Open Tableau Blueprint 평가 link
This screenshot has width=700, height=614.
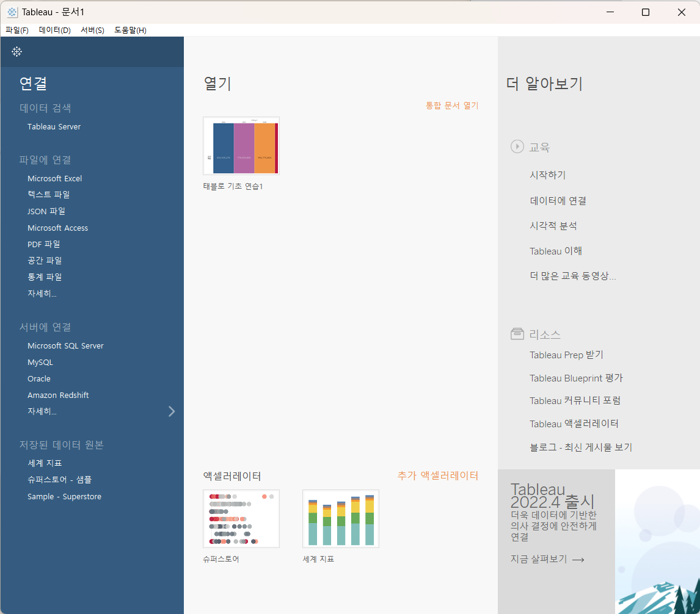pyautogui.click(x=576, y=378)
